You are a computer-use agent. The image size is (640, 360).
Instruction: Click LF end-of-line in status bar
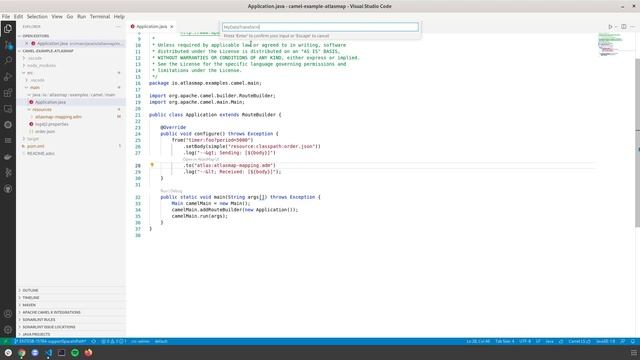click(538, 341)
